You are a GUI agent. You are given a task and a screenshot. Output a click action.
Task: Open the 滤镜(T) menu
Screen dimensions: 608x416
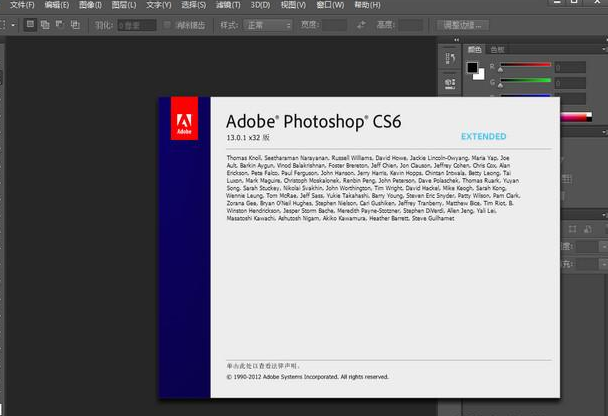[x=228, y=5]
